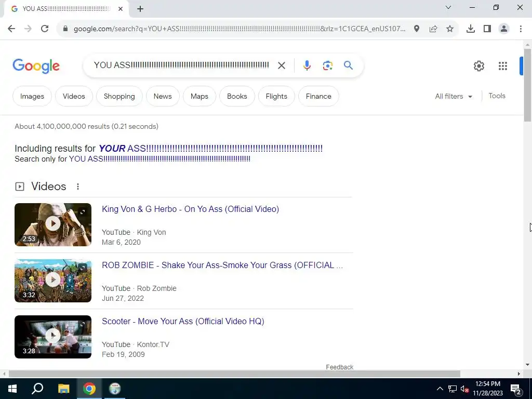532x399 pixels.
Task: Open Google apps grid
Action: click(503, 66)
